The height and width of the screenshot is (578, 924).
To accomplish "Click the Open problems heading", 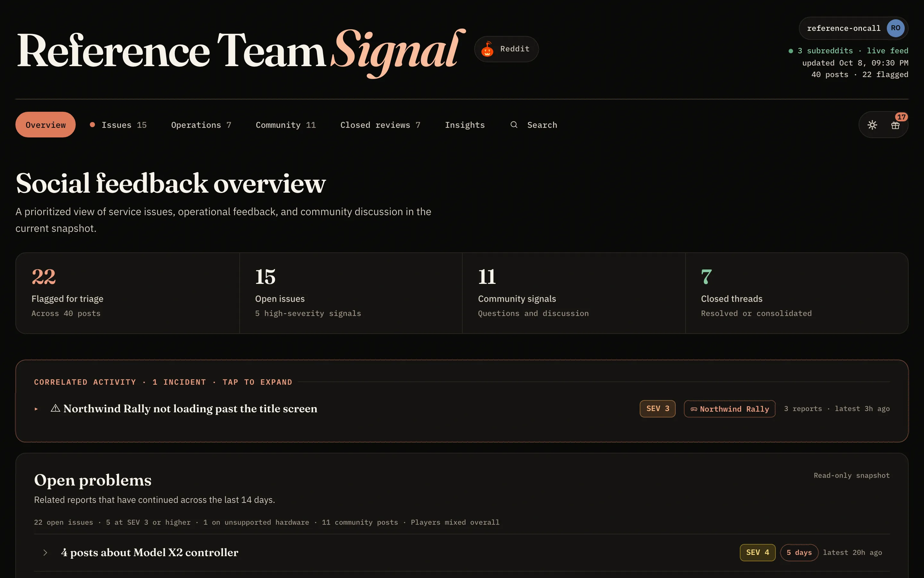I will 93,480.
